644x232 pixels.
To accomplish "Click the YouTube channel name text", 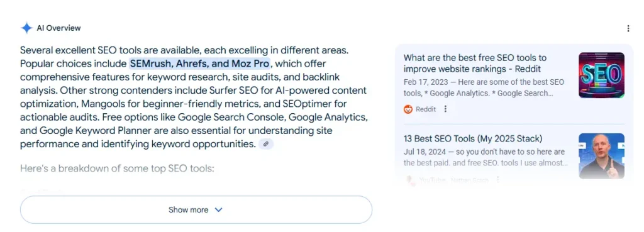I will tap(471, 180).
